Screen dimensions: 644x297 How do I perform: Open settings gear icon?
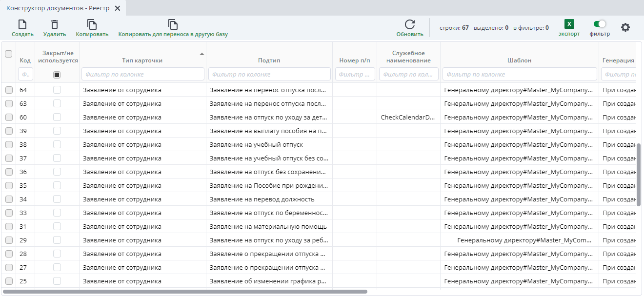coord(625,27)
